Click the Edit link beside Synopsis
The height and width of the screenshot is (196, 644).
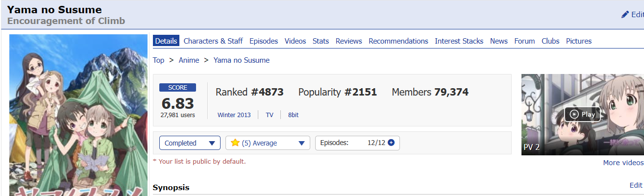coord(636,185)
